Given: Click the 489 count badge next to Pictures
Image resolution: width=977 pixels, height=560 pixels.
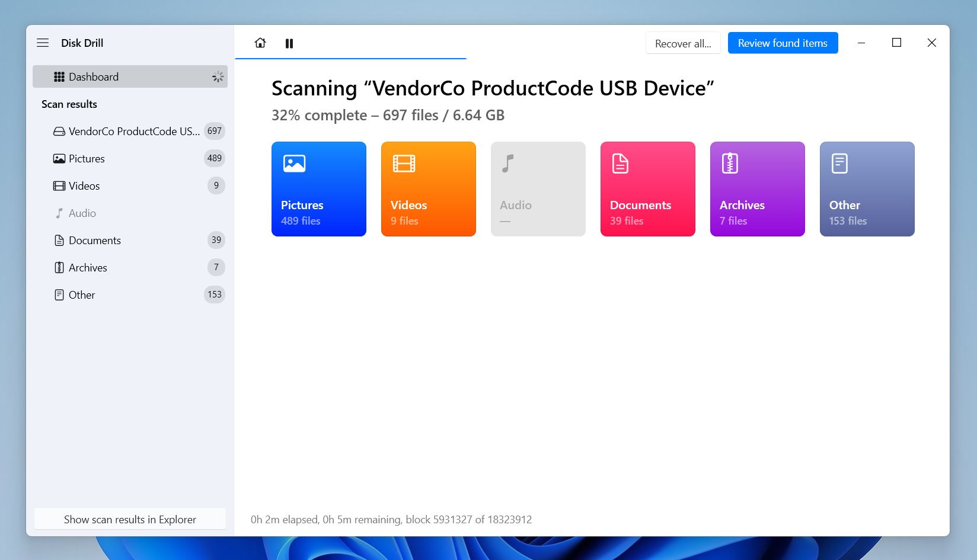Looking at the screenshot, I should (x=215, y=158).
